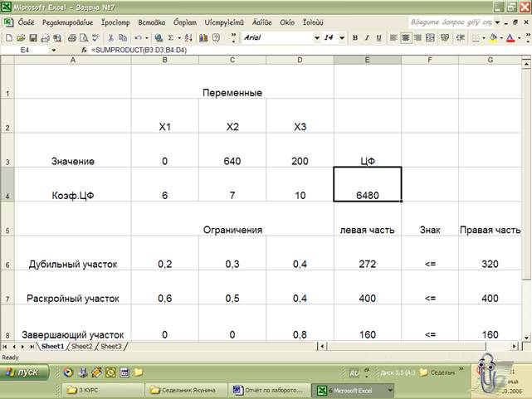Click the Font Color A icon

coord(510,37)
